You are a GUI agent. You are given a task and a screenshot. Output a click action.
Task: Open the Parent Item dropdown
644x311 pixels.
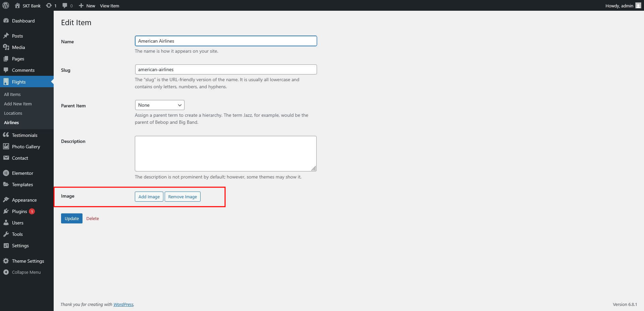[160, 105]
